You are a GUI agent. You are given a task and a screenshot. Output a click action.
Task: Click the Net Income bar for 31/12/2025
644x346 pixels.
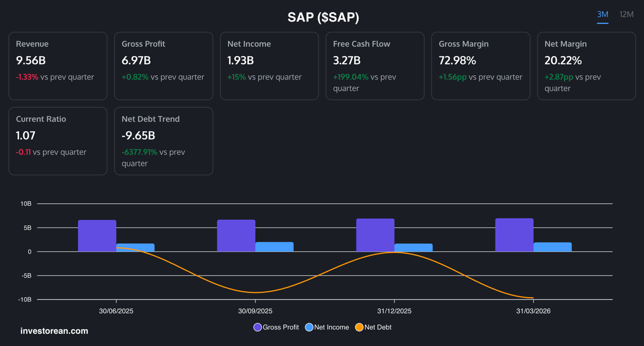point(413,247)
